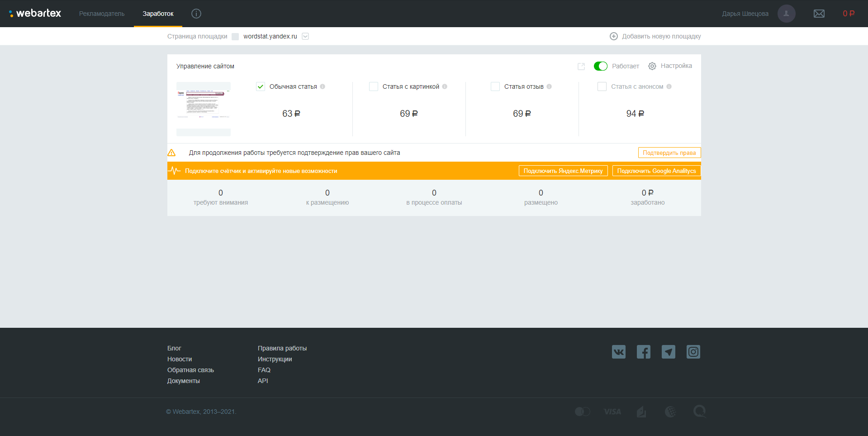The width and height of the screenshot is (868, 436).
Task: Click the 63 ₽ price value
Action: pos(291,114)
